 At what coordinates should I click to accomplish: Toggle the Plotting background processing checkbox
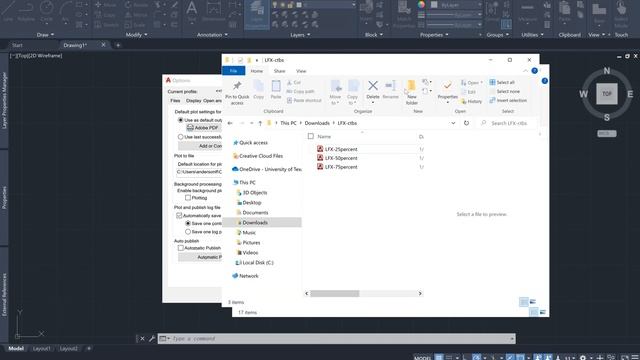click(188, 198)
